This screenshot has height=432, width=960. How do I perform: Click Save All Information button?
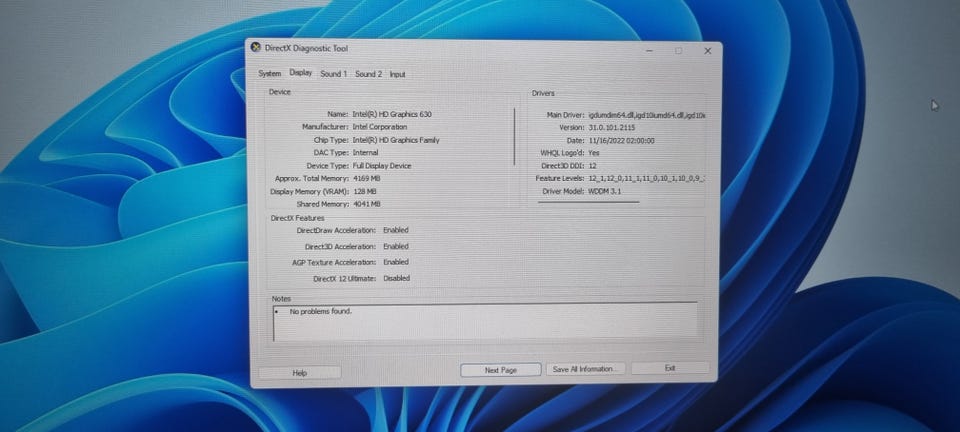585,369
